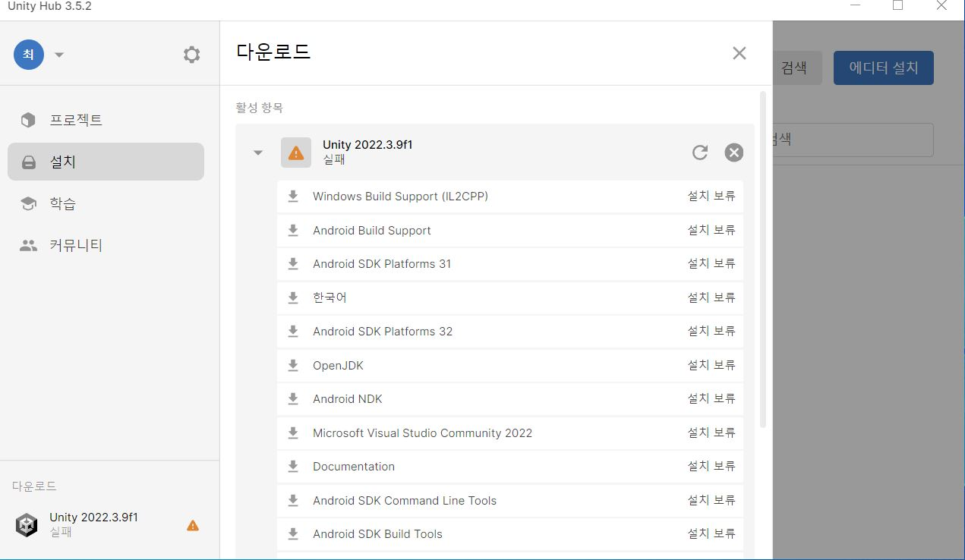This screenshot has width=965, height=560.
Task: Select the Android NDK module name
Action: [348, 399]
